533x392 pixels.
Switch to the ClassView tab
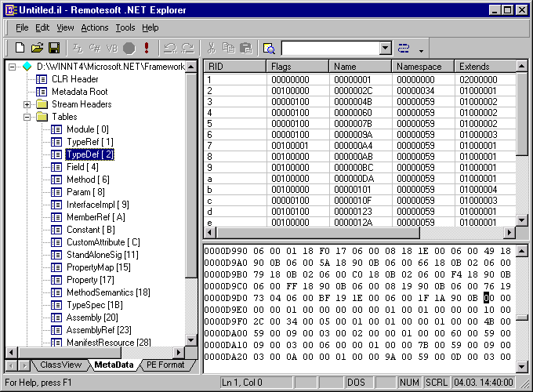[x=60, y=365]
